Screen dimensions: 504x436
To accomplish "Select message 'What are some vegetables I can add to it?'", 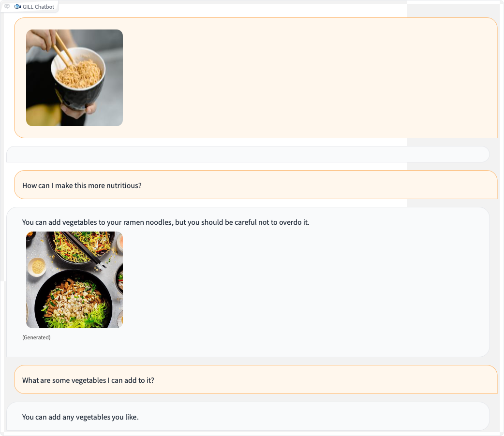I will (x=88, y=380).
